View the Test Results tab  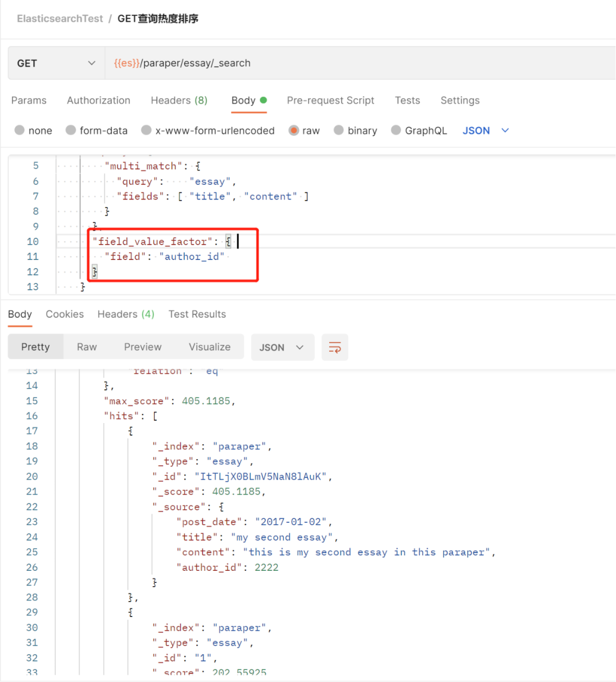pos(197,314)
